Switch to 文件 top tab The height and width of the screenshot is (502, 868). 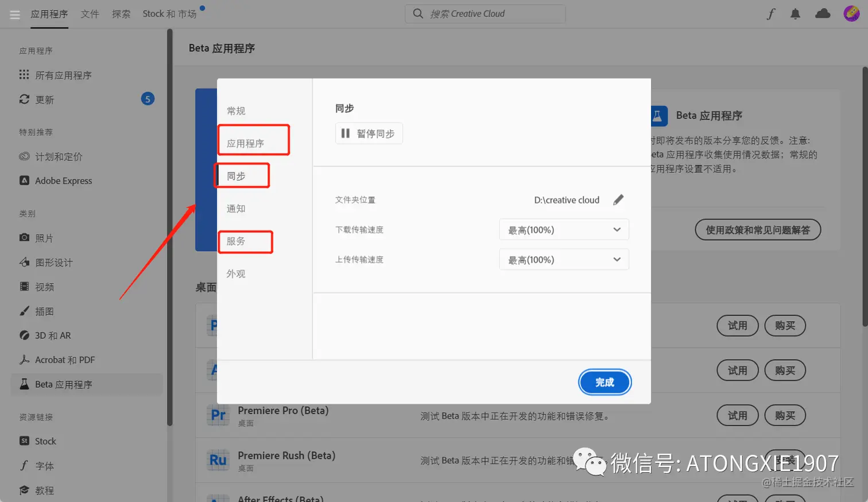tap(90, 14)
